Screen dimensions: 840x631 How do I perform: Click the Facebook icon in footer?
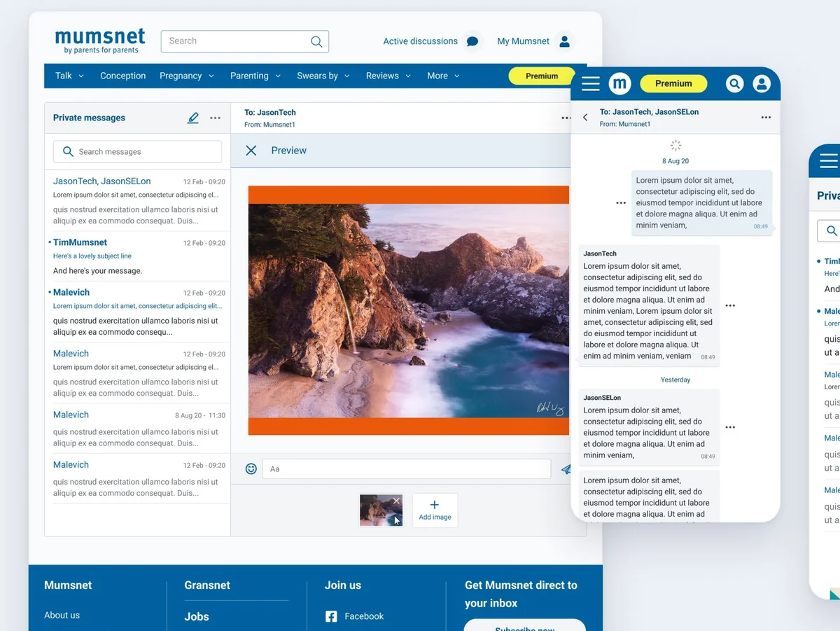[x=331, y=617]
